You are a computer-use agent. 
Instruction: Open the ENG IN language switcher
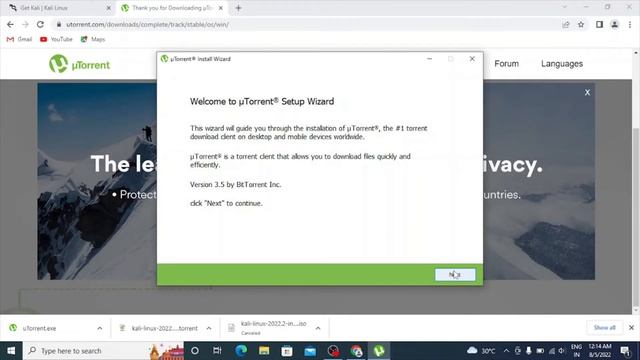[x=576, y=351]
